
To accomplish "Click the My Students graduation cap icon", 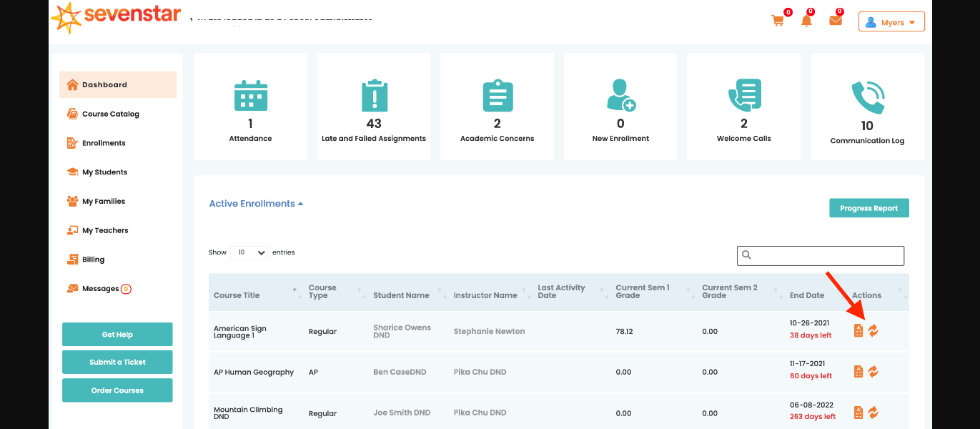I will [x=72, y=172].
